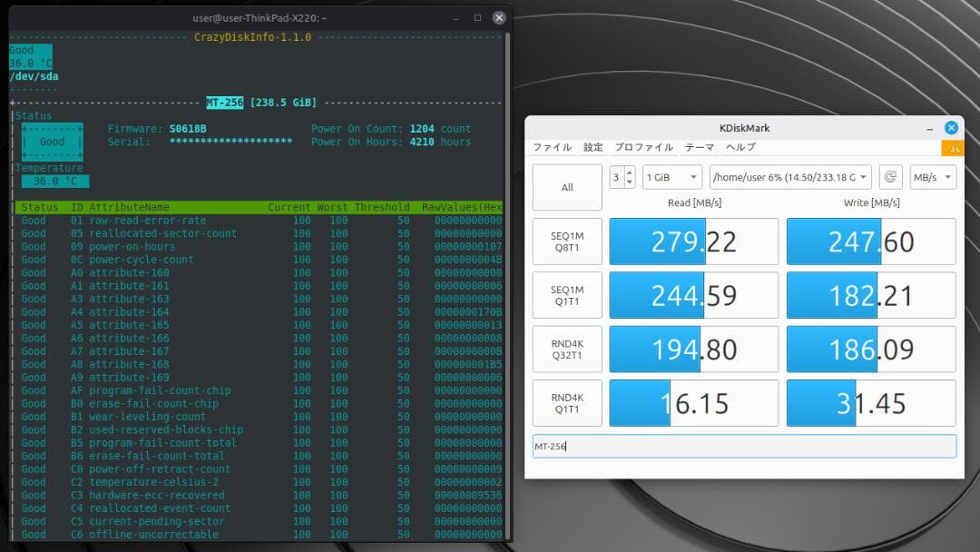Close the KDiskMark window
The width and height of the screenshot is (980, 552).
[951, 128]
